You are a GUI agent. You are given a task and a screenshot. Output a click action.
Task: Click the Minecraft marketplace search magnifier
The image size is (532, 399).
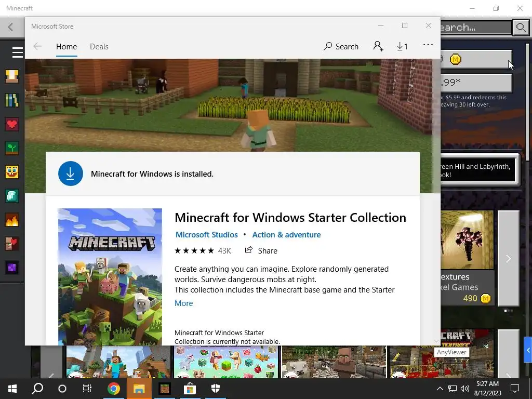tap(521, 27)
